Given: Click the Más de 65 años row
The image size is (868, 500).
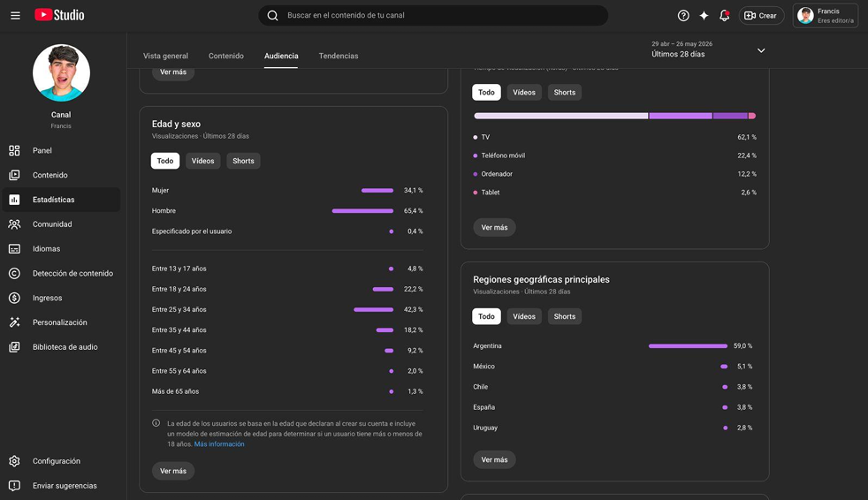Looking at the screenshot, I should [287, 391].
